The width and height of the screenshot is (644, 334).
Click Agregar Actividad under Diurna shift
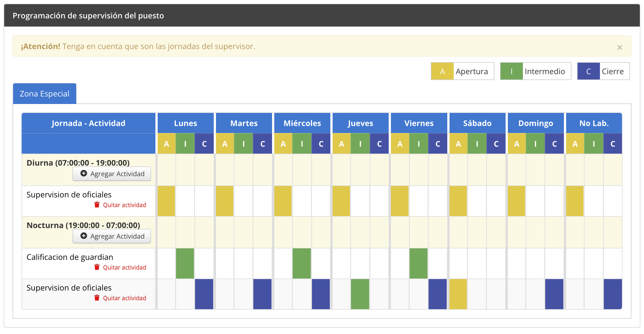point(112,174)
